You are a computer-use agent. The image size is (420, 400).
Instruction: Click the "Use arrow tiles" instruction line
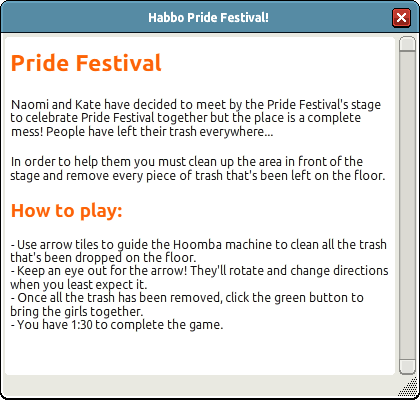[198, 251]
